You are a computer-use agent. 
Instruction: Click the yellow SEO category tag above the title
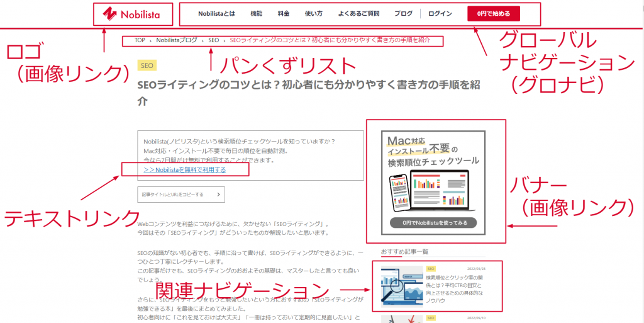(147, 65)
